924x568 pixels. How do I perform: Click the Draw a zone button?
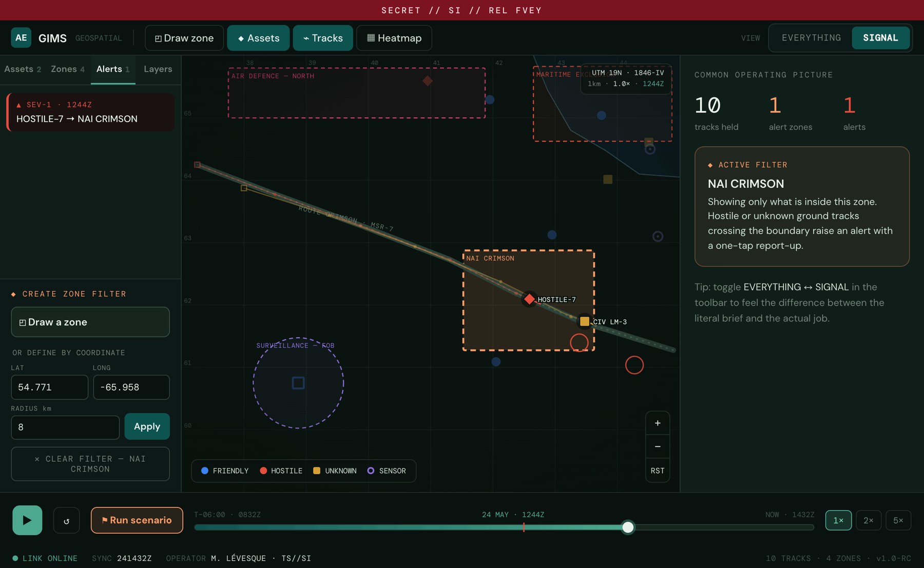[90, 322]
